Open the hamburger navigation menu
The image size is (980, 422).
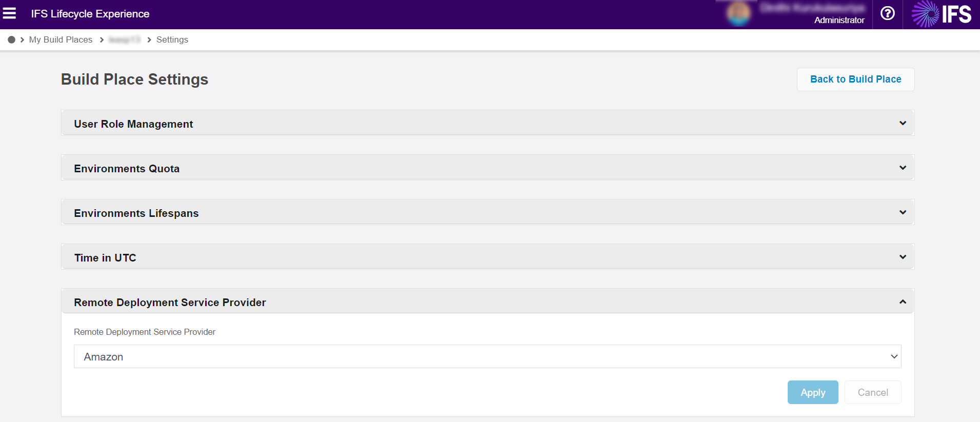pyautogui.click(x=10, y=13)
